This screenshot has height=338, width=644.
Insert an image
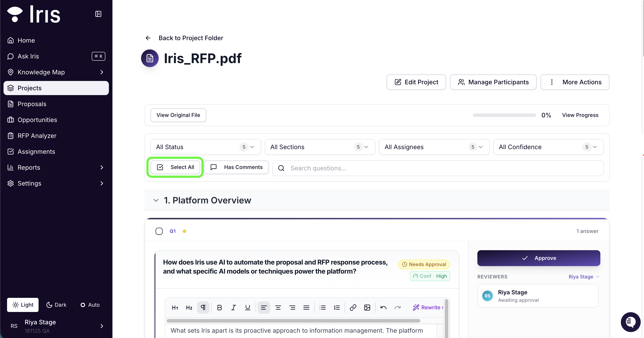coord(367,308)
